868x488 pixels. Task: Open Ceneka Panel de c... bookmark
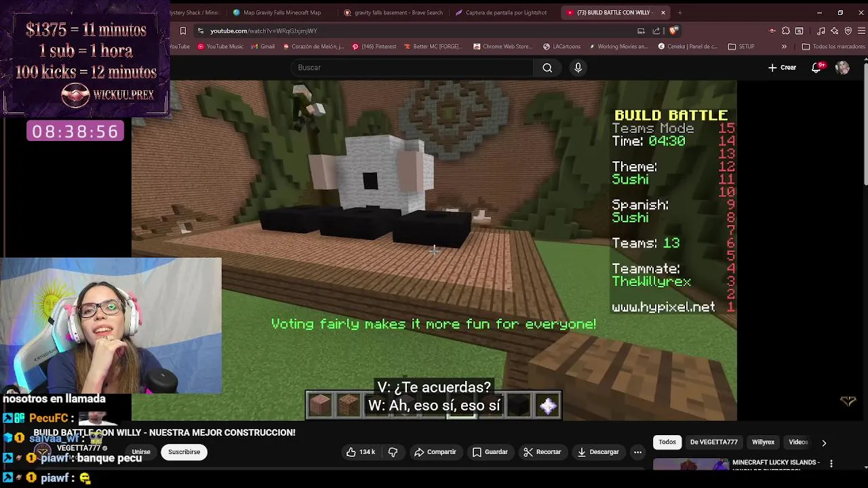tap(688, 47)
